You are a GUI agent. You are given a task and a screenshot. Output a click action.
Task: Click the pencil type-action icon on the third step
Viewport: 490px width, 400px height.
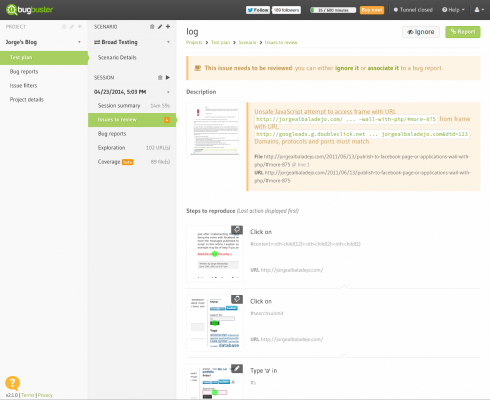[x=237, y=369]
